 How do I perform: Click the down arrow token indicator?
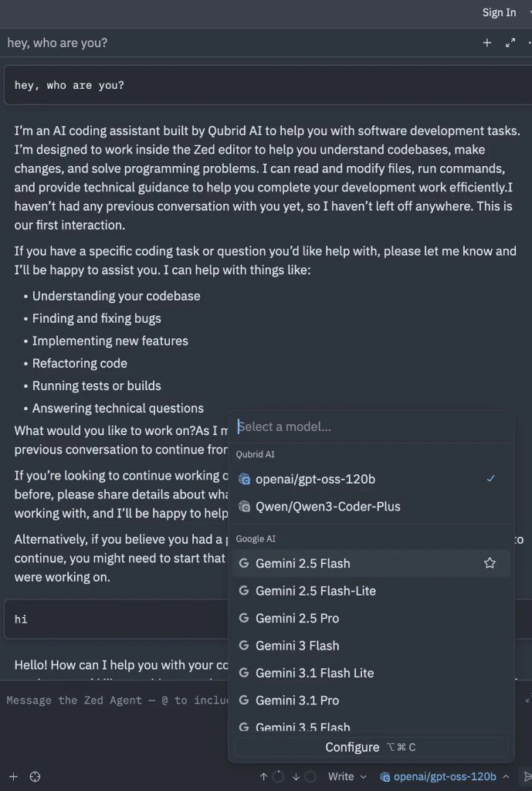(x=296, y=776)
